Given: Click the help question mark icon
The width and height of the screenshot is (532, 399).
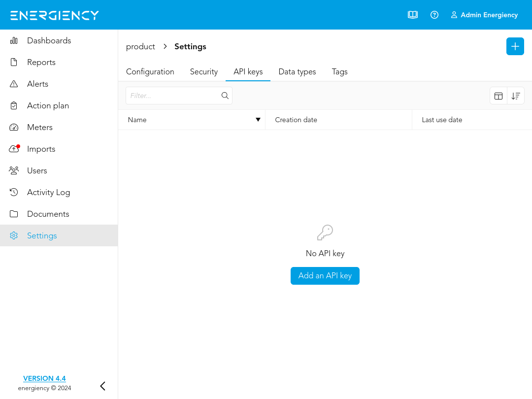Looking at the screenshot, I should 434,15.
